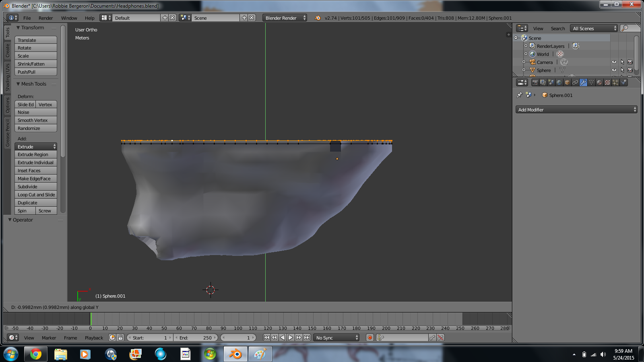Select the Modifiers wrench properties tab
644x362 pixels.
pyautogui.click(x=583, y=82)
